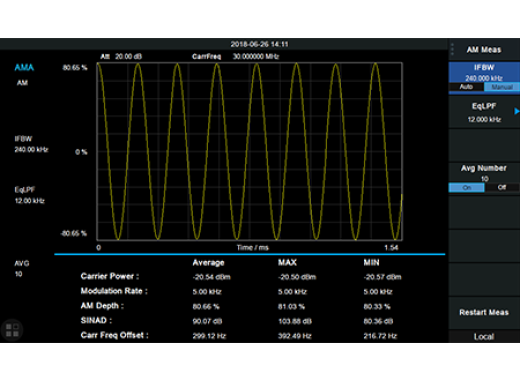Click the -80.65 % bottom axis label
This screenshot has width=520, height=380.
pyautogui.click(x=74, y=233)
